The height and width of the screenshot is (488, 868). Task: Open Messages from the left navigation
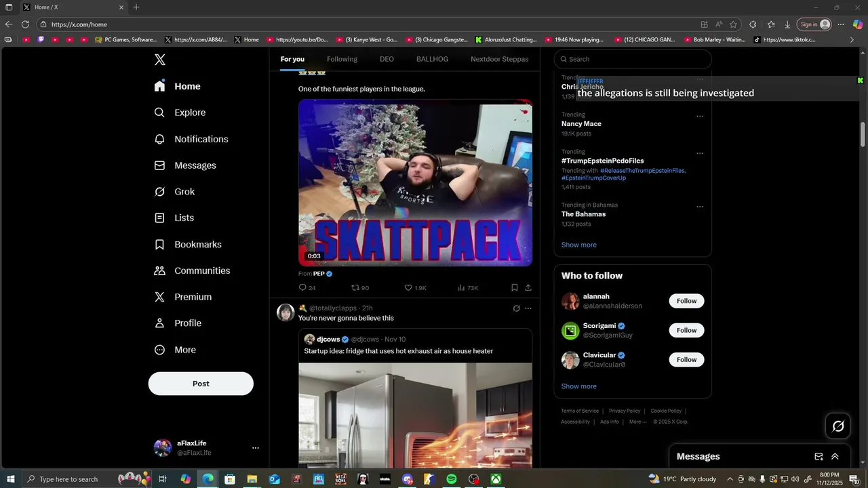pyautogui.click(x=186, y=165)
